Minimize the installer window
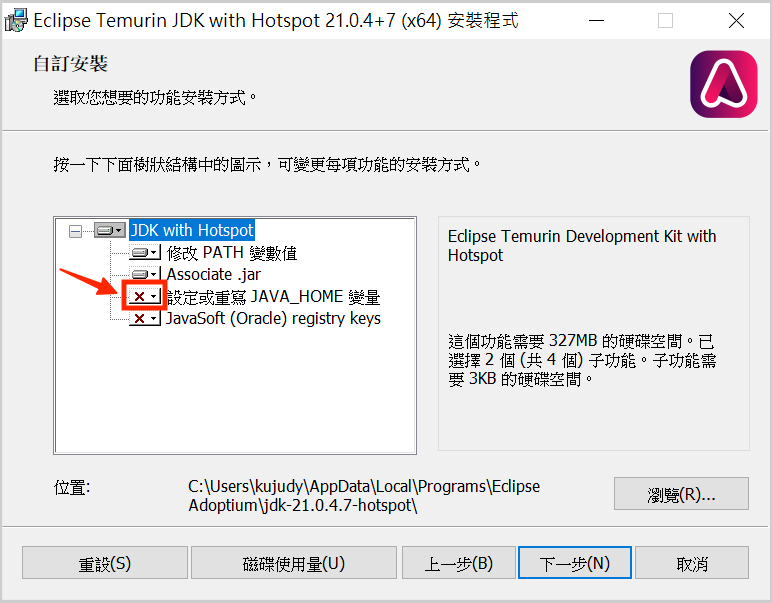The width and height of the screenshot is (772, 603). [596, 21]
